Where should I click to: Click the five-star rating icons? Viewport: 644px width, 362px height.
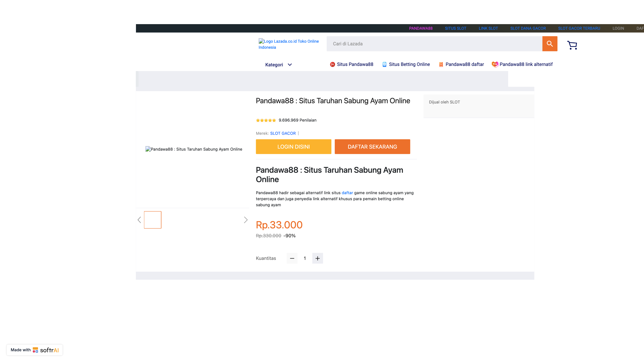click(x=266, y=120)
